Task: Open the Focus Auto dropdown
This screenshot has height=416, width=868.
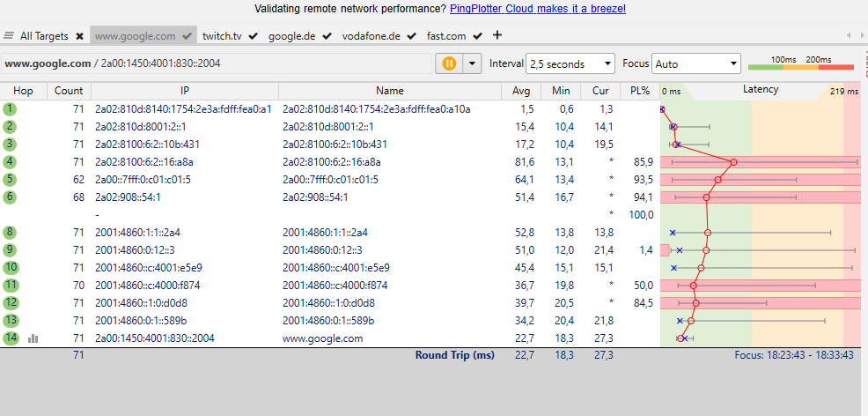Action: point(696,63)
